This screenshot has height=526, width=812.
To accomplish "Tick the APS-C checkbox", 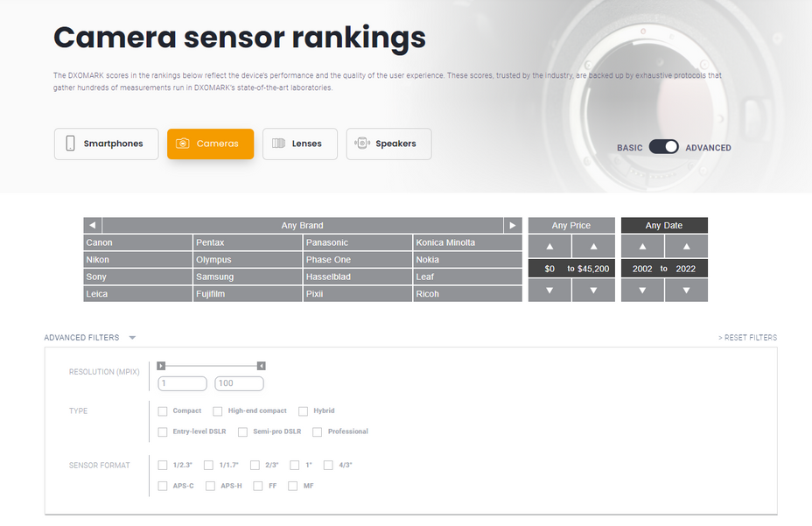I will pyautogui.click(x=163, y=486).
